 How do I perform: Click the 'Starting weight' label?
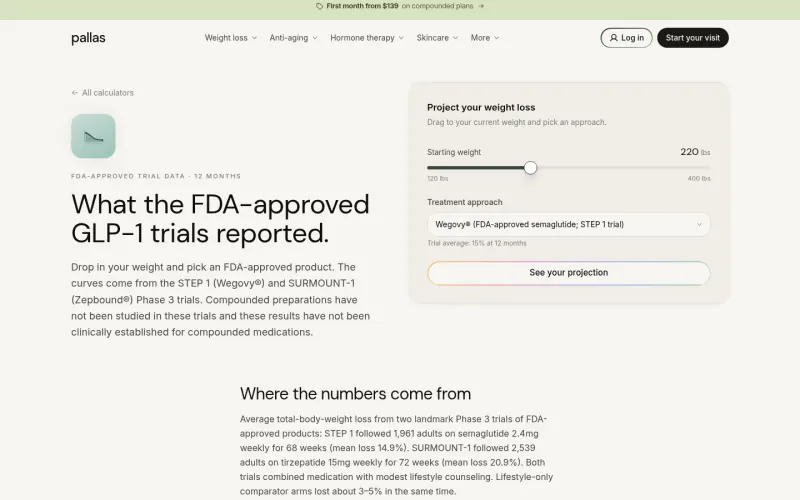click(x=454, y=153)
